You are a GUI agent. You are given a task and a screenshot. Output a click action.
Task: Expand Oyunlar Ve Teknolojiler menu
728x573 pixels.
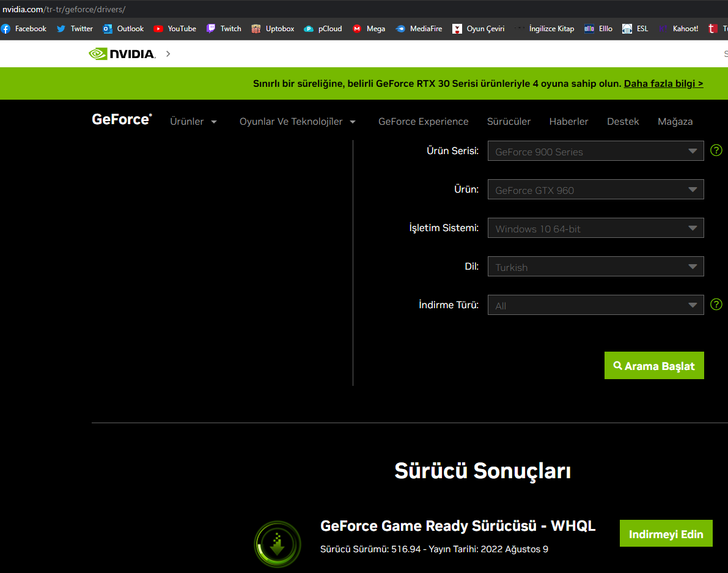pos(297,122)
